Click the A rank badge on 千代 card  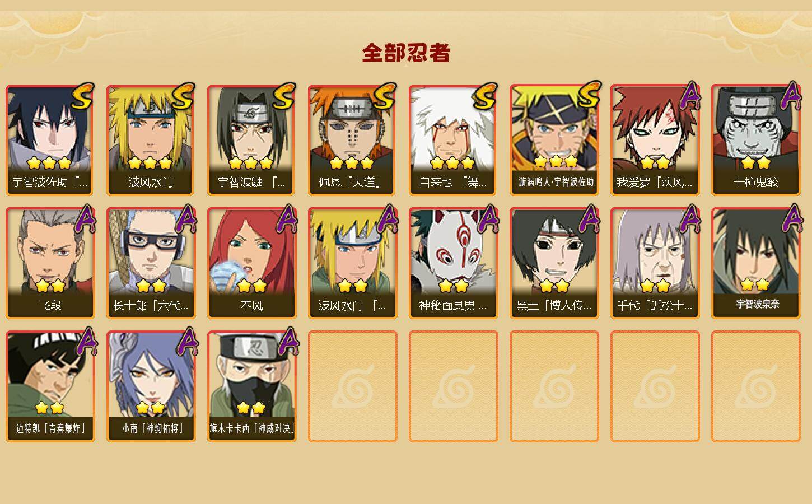pyautogui.click(x=690, y=219)
